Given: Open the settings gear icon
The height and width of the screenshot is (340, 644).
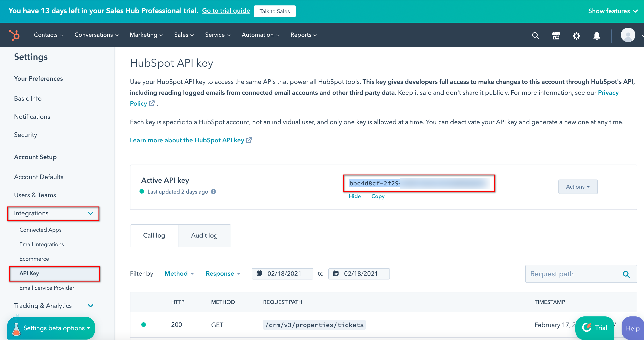Looking at the screenshot, I should (576, 36).
